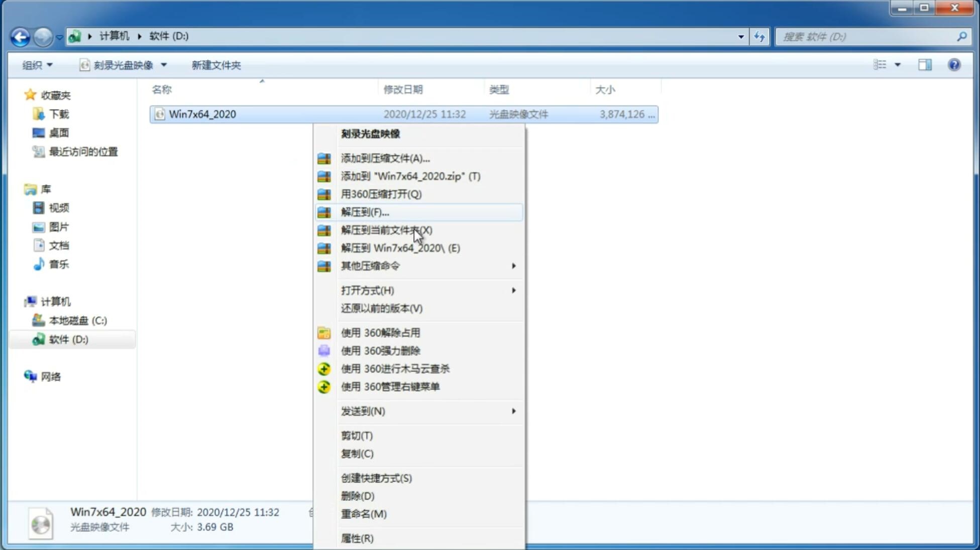
Task: Expand '发送到' submenu arrow
Action: pos(513,411)
